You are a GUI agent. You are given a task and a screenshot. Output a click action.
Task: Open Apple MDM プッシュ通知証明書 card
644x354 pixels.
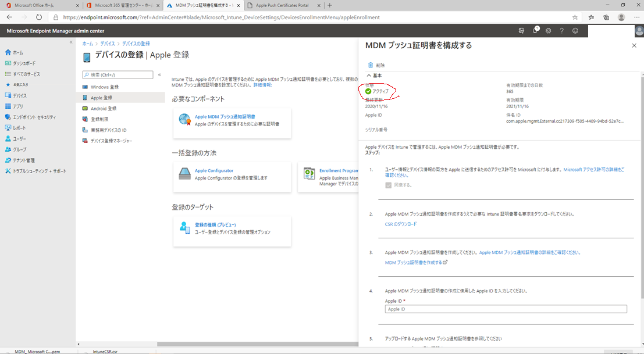232,123
